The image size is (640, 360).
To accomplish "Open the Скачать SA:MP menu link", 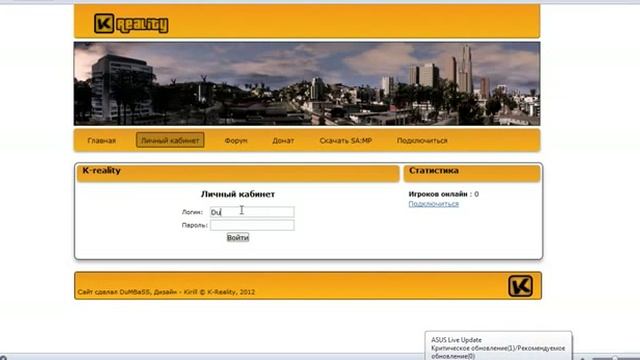I will (x=346, y=140).
